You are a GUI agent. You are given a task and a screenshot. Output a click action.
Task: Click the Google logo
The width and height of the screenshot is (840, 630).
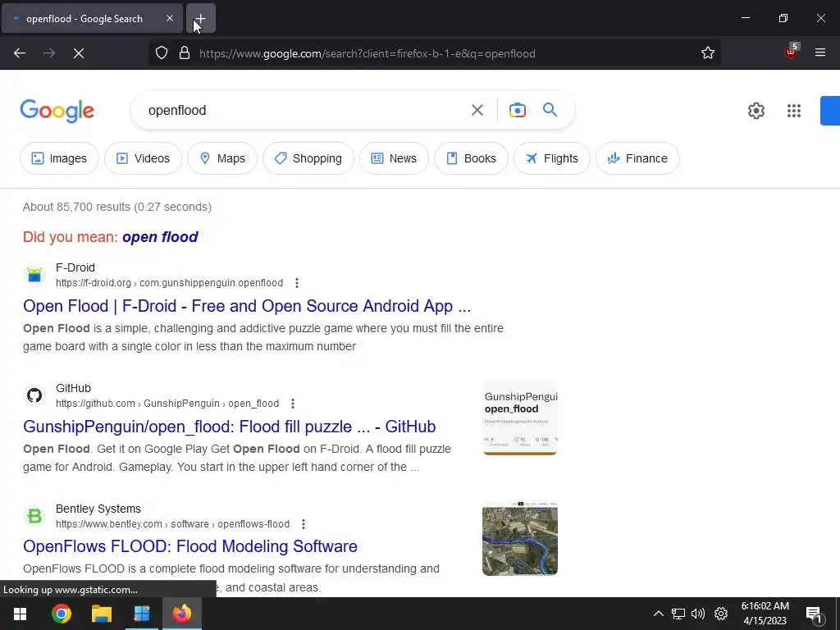click(x=57, y=111)
